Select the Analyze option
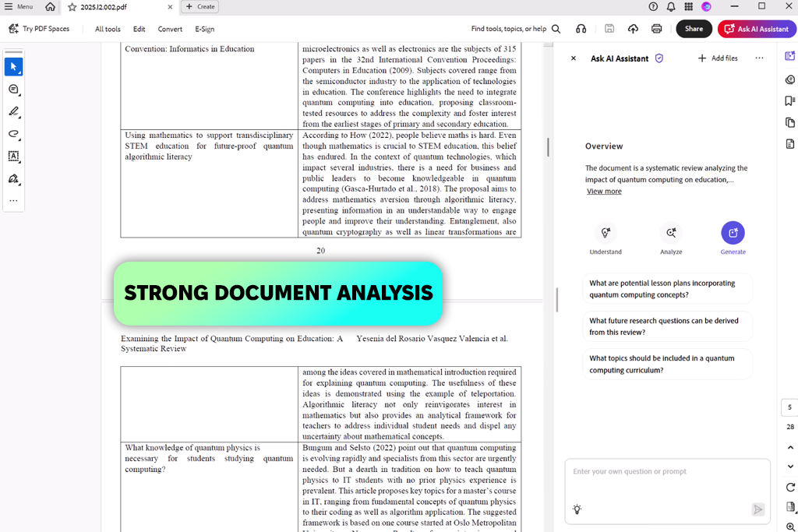798x532 pixels. (671, 238)
